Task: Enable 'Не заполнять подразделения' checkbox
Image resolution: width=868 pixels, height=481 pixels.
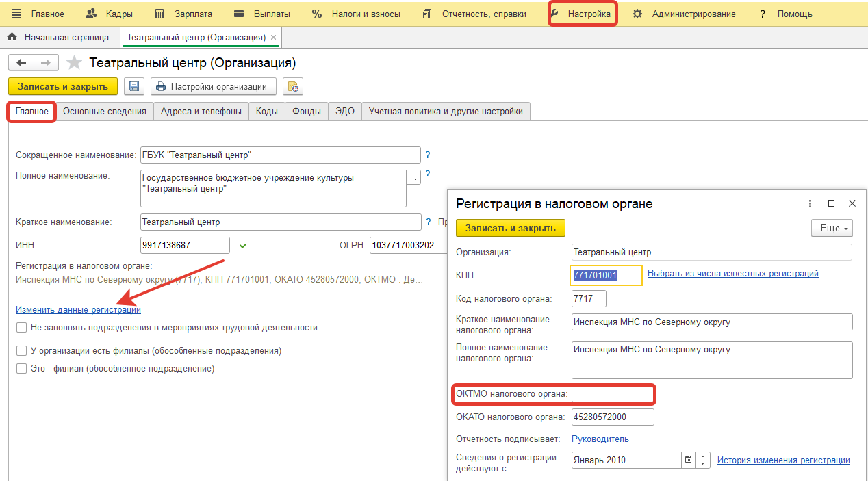Action: [22, 328]
